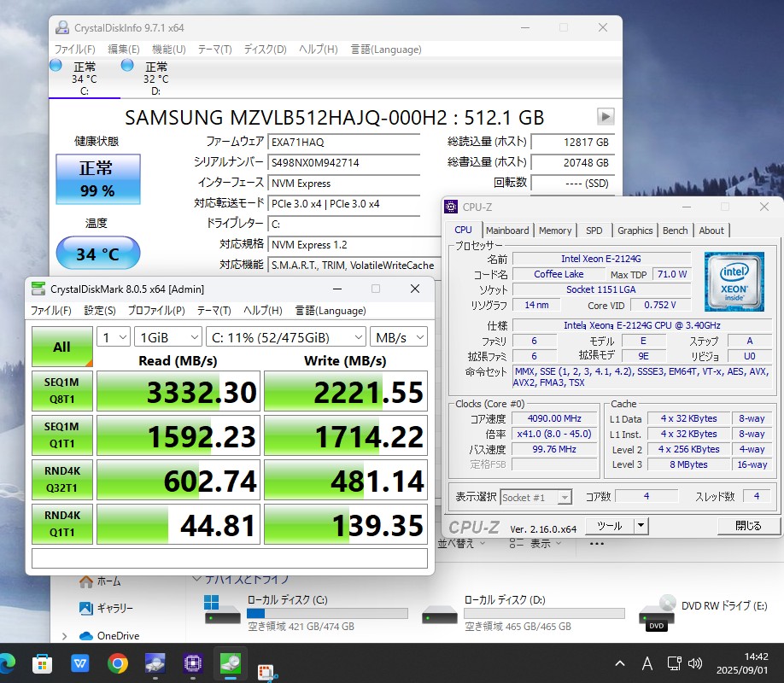This screenshot has height=683, width=784.
Task: Open Microsoft Edge from the taskbar
Action: tap(7, 663)
